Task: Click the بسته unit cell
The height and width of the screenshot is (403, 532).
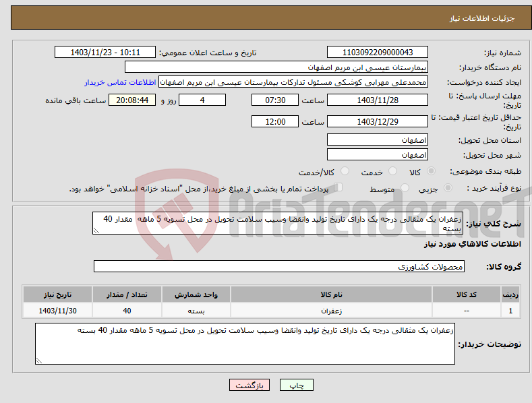Action: [196, 311]
